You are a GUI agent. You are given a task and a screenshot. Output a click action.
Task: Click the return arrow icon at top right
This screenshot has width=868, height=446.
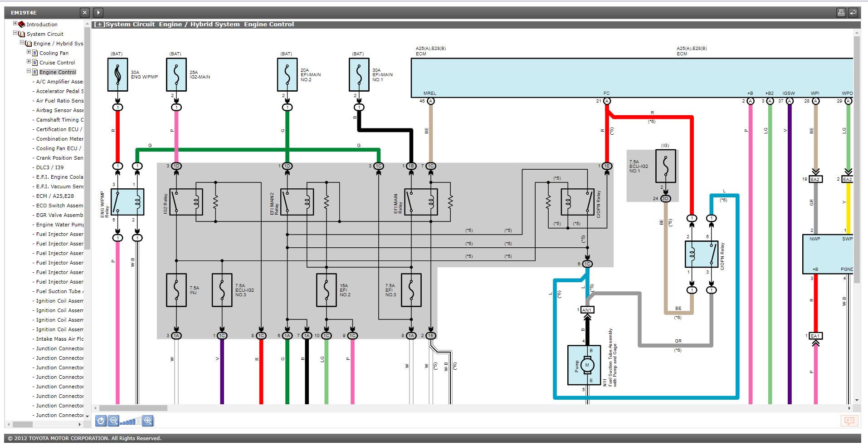(x=853, y=13)
